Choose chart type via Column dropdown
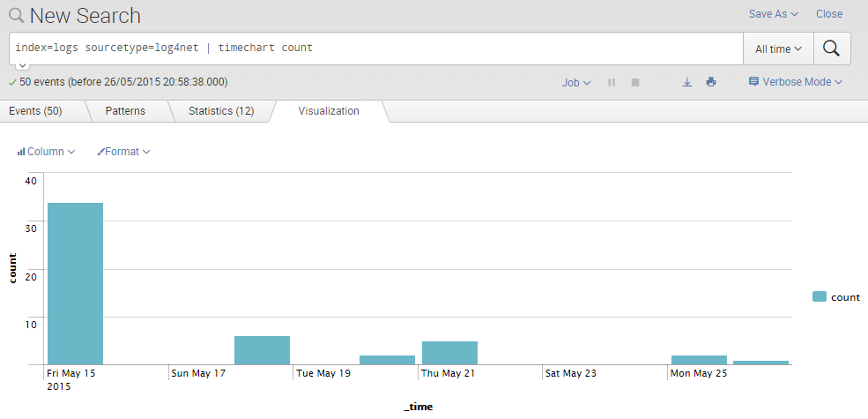Image resolution: width=868 pixels, height=419 pixels. pyautogui.click(x=46, y=152)
